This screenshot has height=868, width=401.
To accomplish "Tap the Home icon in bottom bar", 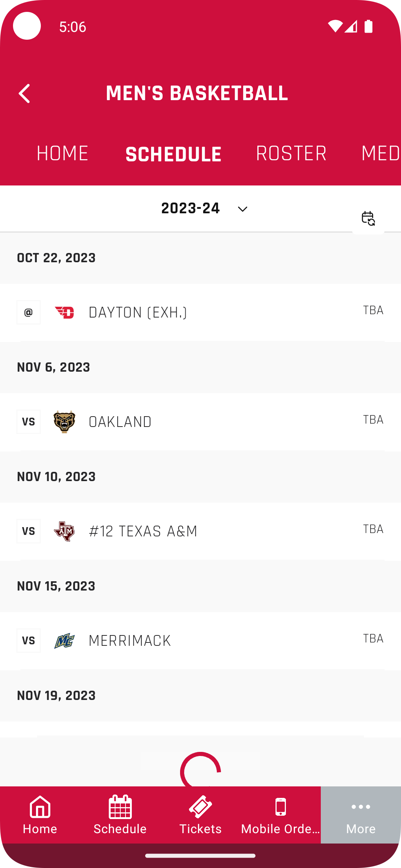I will pos(40,807).
